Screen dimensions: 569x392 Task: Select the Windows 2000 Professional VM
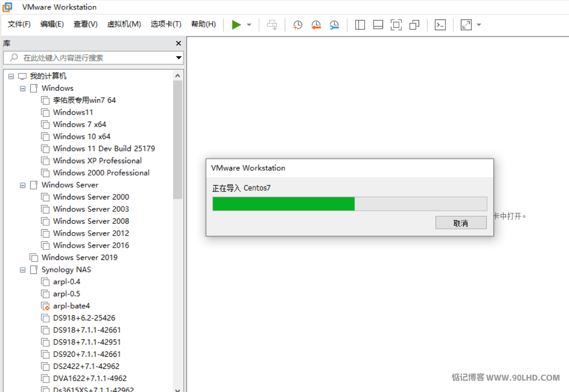point(101,173)
